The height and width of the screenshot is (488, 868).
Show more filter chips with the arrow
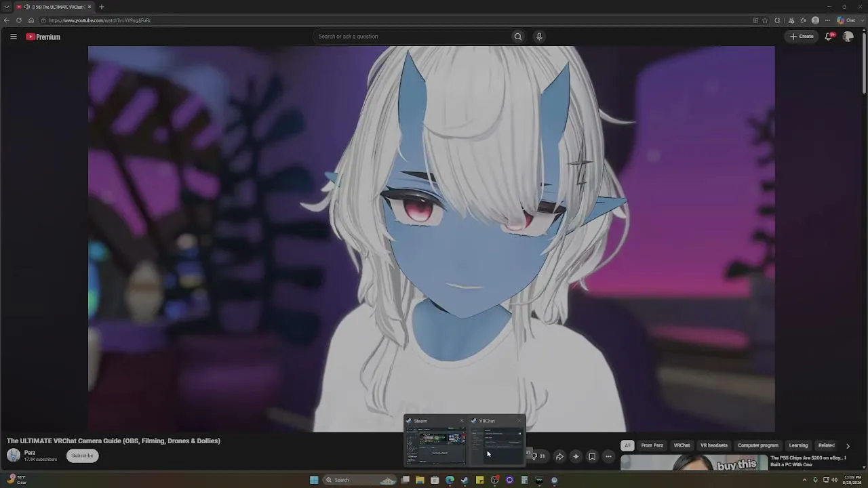click(848, 446)
